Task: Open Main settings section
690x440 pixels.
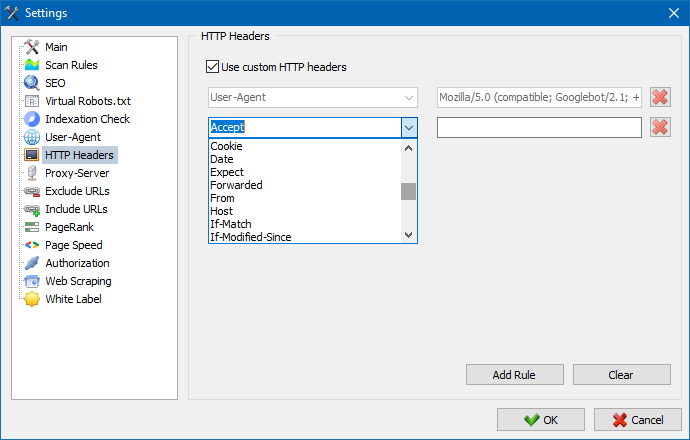Action: (56, 47)
